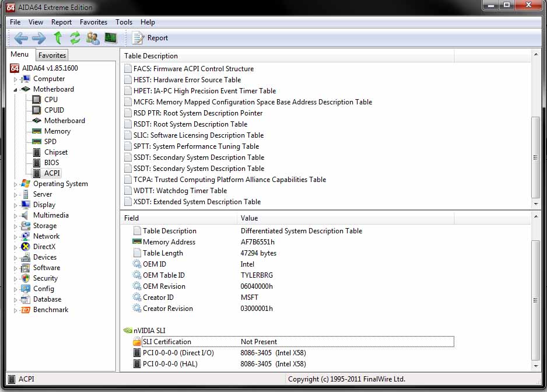Expand the Operating System node
This screenshot has height=392, width=547.
15,184
